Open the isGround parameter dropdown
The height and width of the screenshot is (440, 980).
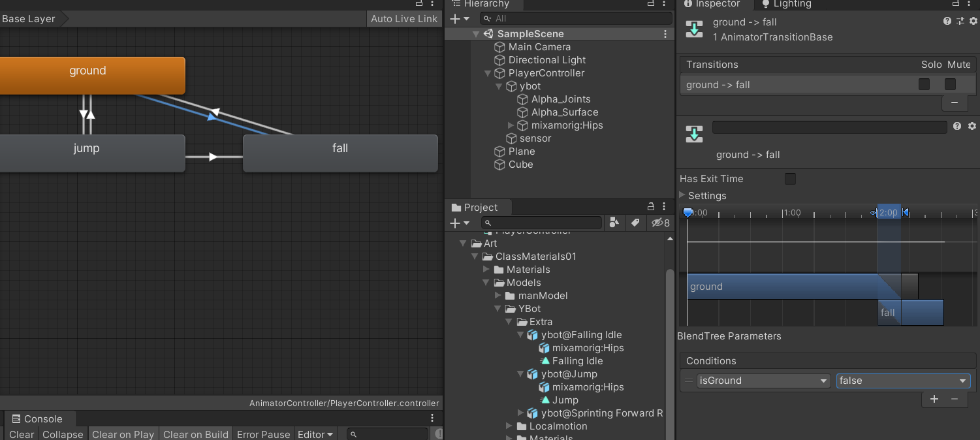(763, 381)
